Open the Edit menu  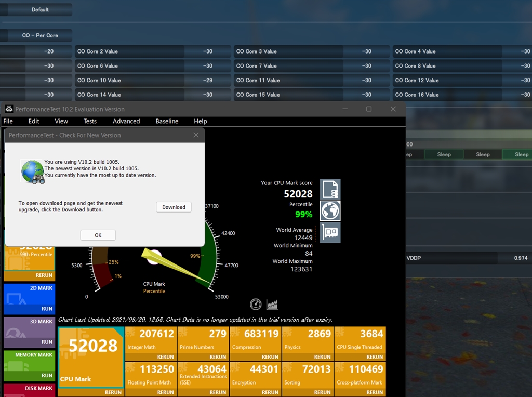tap(34, 121)
